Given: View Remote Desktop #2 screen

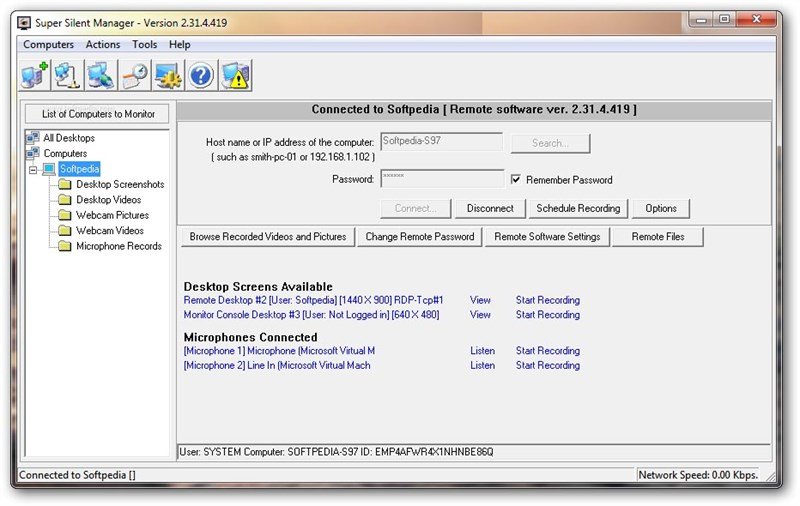Looking at the screenshot, I should pyautogui.click(x=480, y=300).
